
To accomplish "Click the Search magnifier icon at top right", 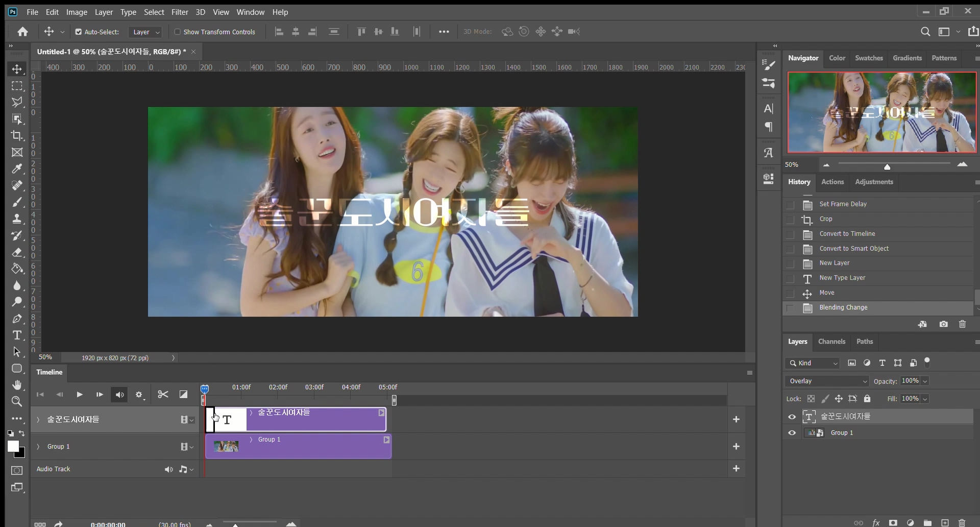I will point(925,32).
